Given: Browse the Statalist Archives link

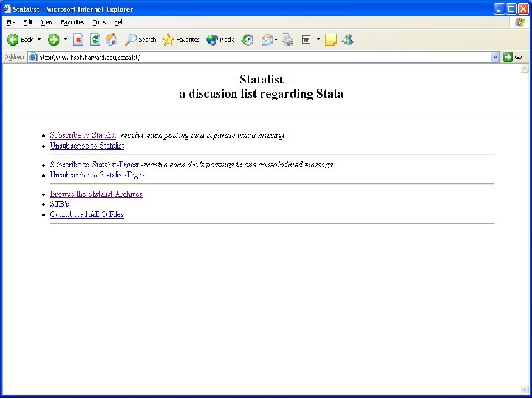Looking at the screenshot, I should tap(96, 194).
